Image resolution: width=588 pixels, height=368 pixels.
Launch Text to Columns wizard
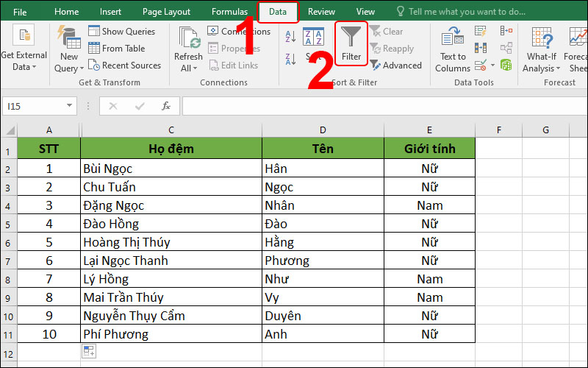point(453,49)
